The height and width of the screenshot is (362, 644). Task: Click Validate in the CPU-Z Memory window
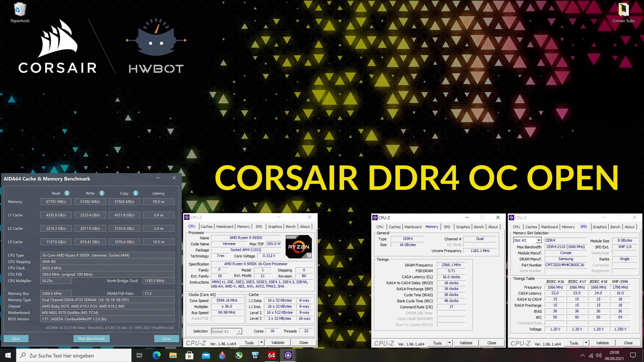[x=466, y=343]
